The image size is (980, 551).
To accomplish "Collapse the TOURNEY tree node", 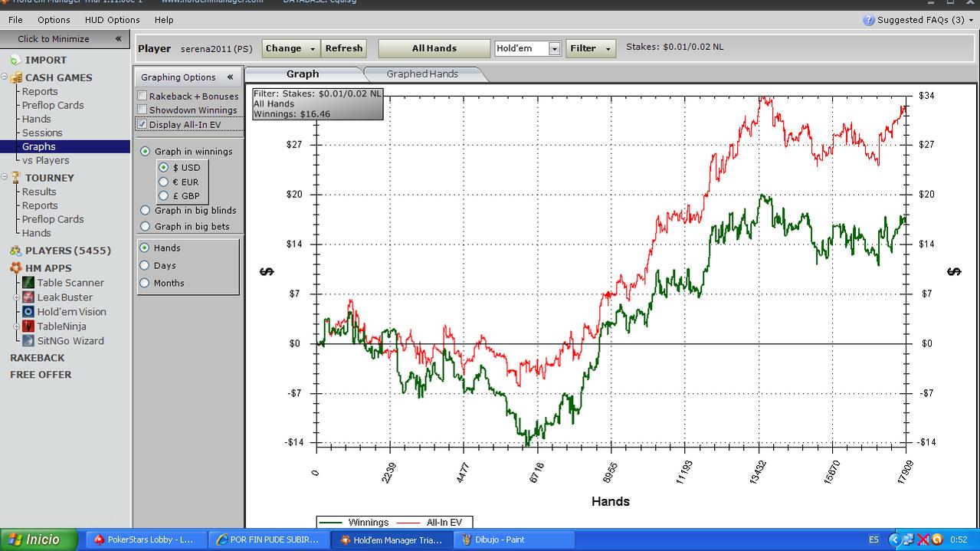I will (x=5, y=178).
